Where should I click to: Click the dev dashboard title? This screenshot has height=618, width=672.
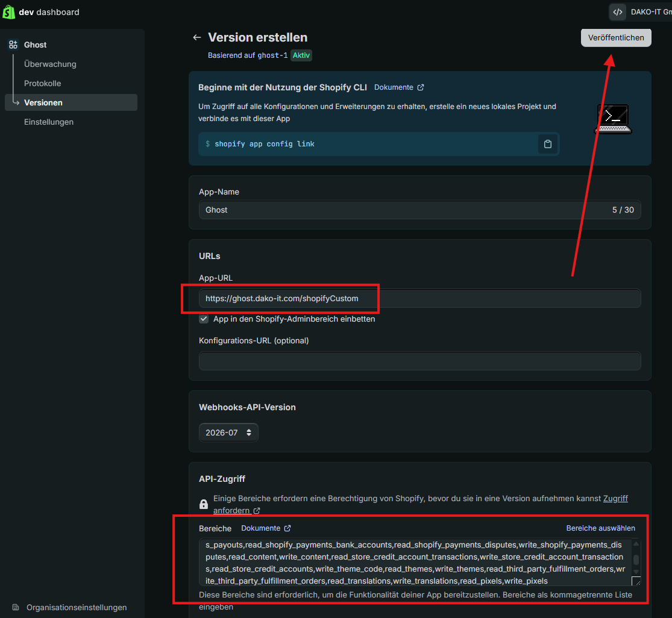[x=49, y=12]
